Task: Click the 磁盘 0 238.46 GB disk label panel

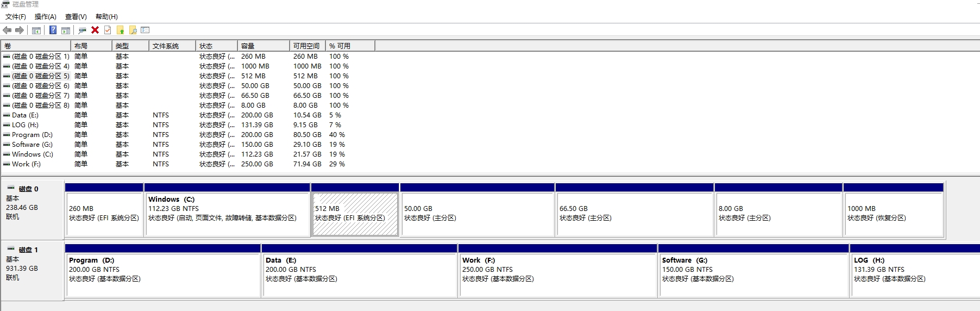Action: 33,210
